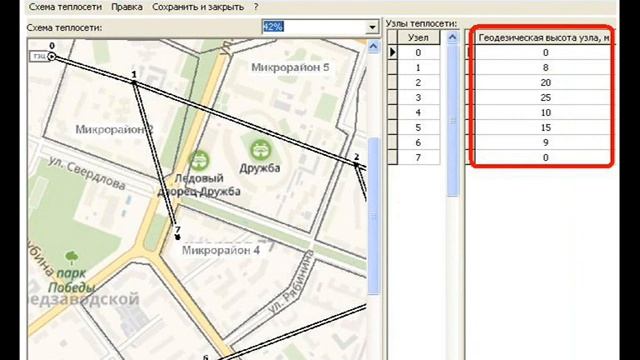Select node row 2 in Узел column
Image resolution: width=640 pixels, height=360 pixels.
pos(418,82)
